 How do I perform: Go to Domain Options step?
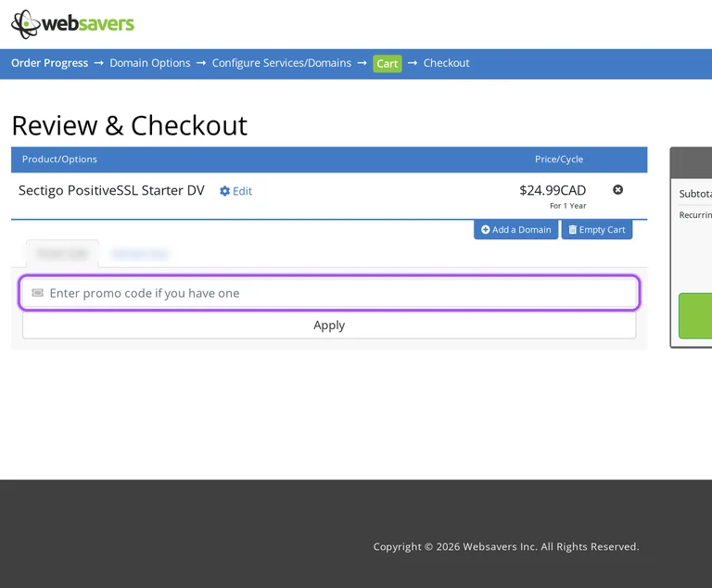[150, 63]
